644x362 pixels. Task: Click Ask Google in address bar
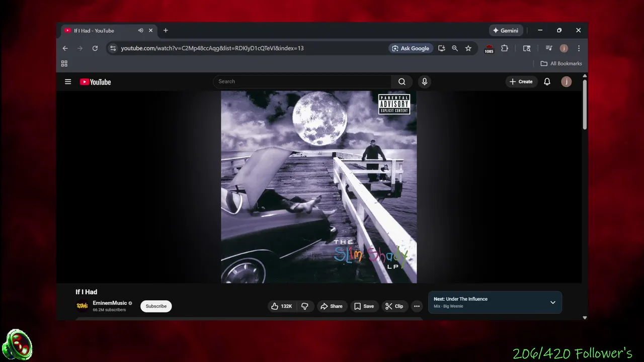pos(411,48)
